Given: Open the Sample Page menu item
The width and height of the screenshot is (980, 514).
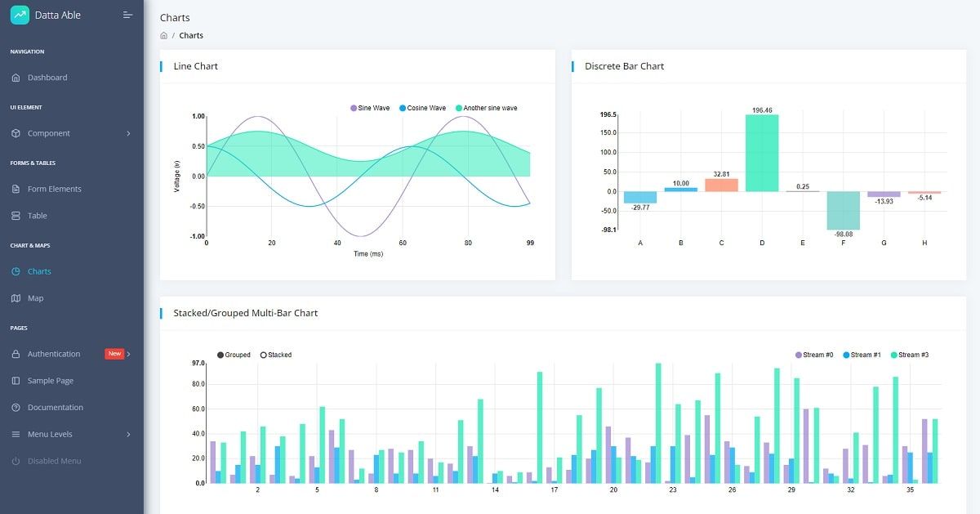Looking at the screenshot, I should (x=51, y=381).
